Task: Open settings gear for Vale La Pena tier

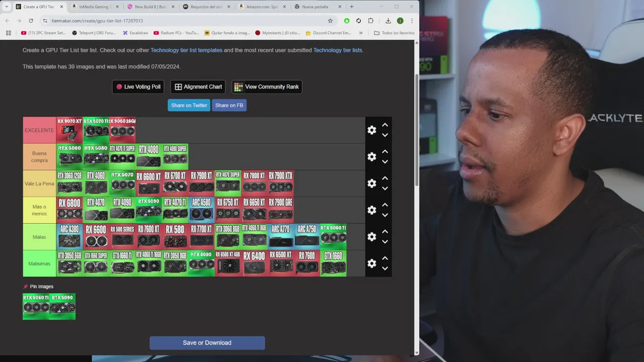Action: (372, 184)
